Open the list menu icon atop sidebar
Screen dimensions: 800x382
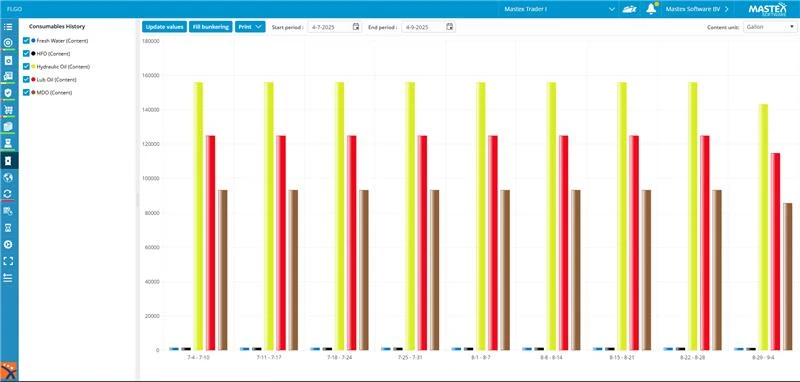click(8, 27)
